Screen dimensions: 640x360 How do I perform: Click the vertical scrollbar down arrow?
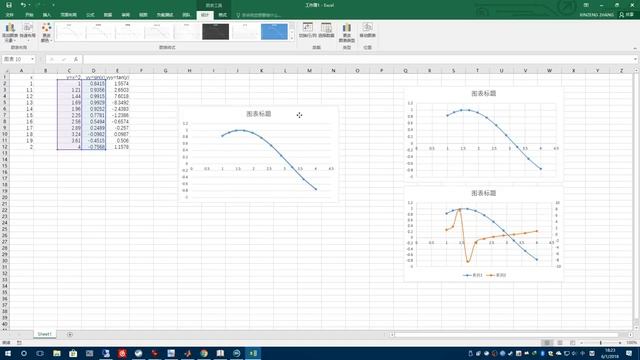(x=636, y=327)
